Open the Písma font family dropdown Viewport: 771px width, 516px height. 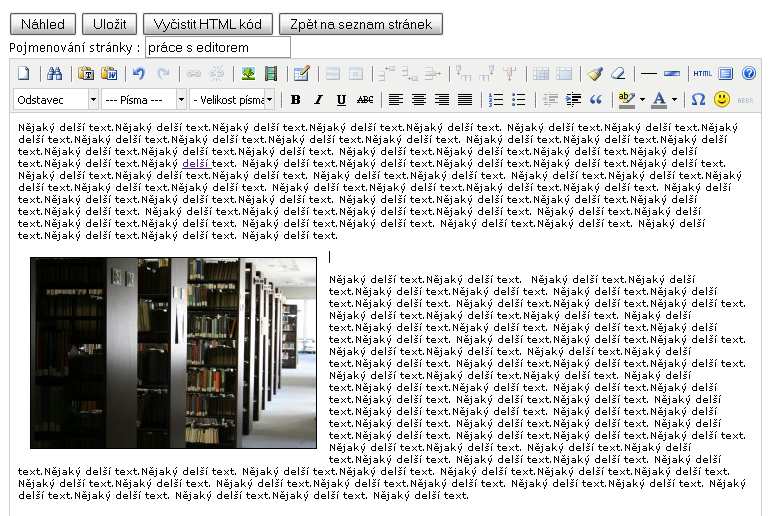tap(144, 100)
